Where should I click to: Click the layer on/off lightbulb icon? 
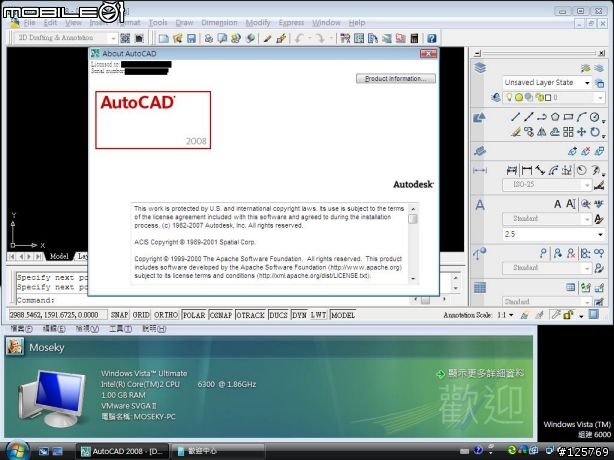point(509,97)
